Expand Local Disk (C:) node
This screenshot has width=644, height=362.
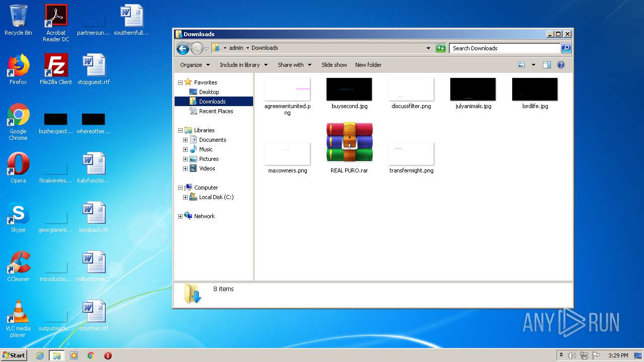click(185, 197)
